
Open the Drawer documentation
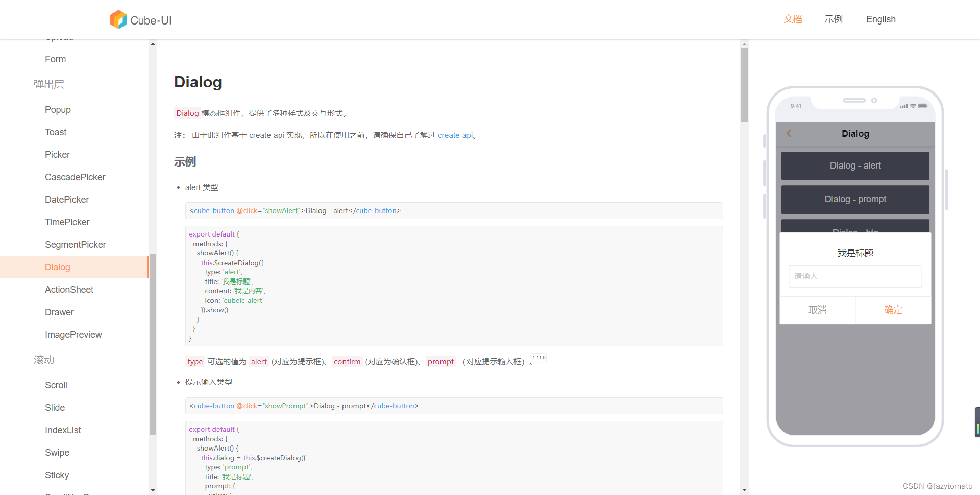tap(59, 312)
